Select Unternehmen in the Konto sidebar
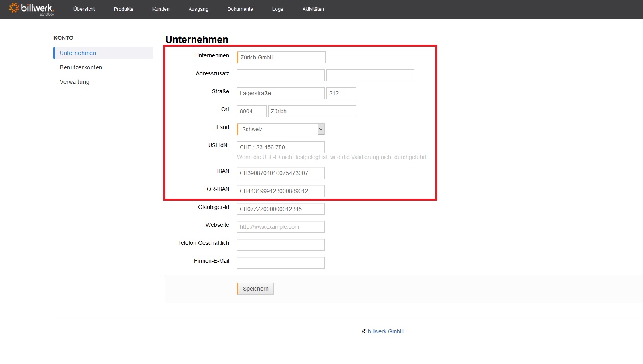 click(103, 53)
